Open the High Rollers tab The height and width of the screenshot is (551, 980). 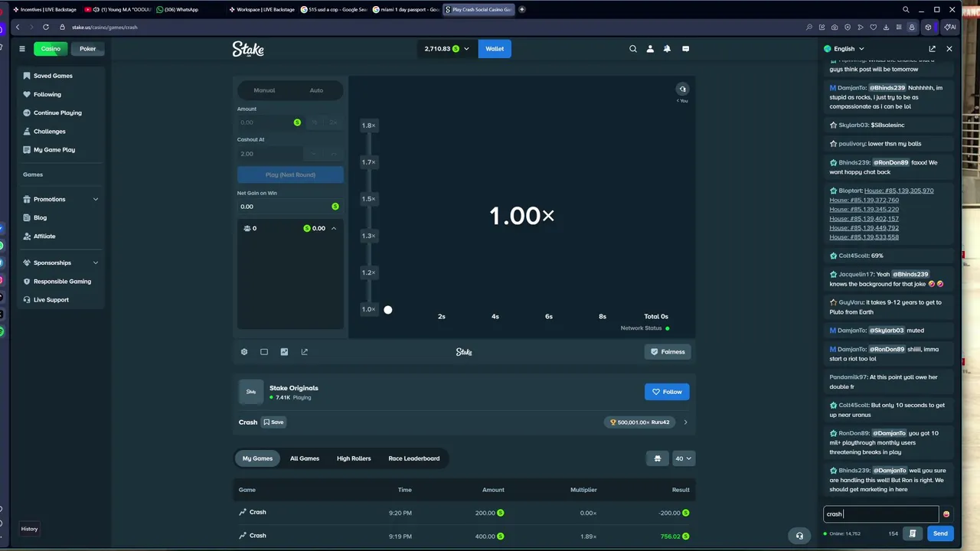coord(354,458)
